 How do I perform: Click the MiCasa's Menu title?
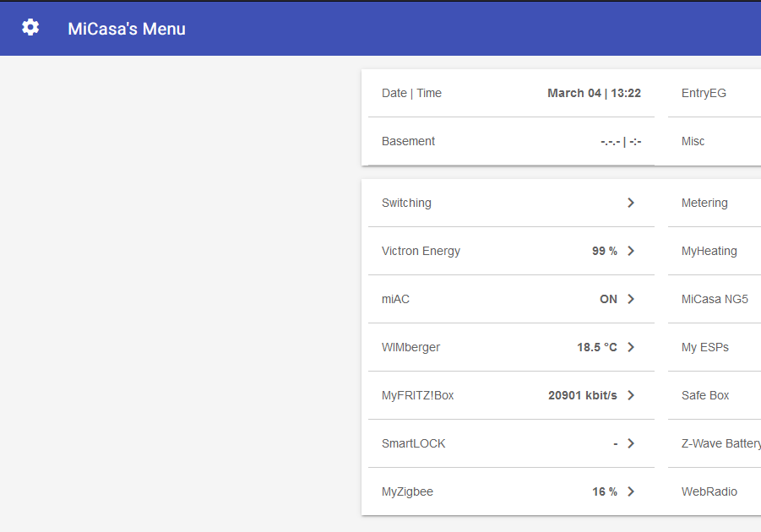click(127, 29)
